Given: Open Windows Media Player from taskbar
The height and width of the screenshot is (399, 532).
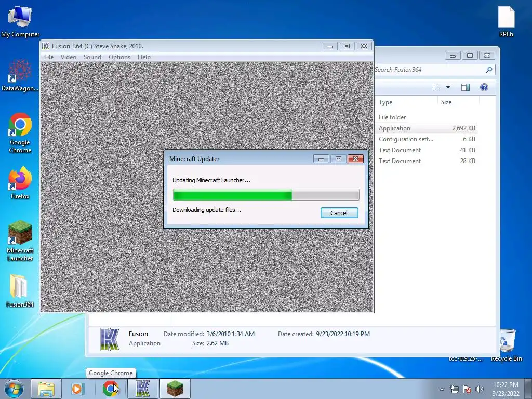Looking at the screenshot, I should click(77, 389).
